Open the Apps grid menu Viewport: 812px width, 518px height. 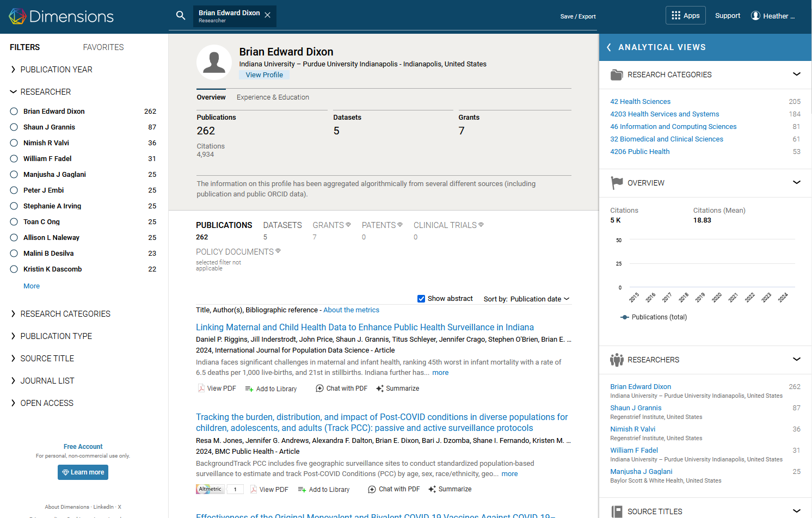(x=685, y=15)
